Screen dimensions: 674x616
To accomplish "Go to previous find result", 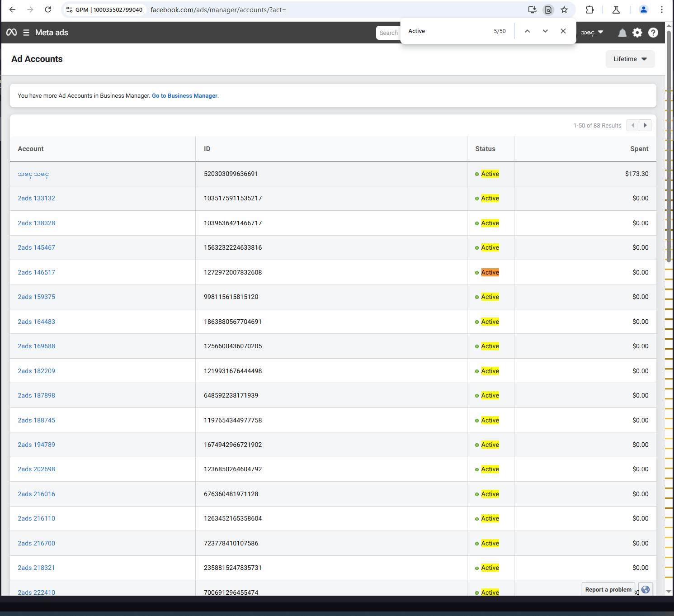I will click(527, 31).
